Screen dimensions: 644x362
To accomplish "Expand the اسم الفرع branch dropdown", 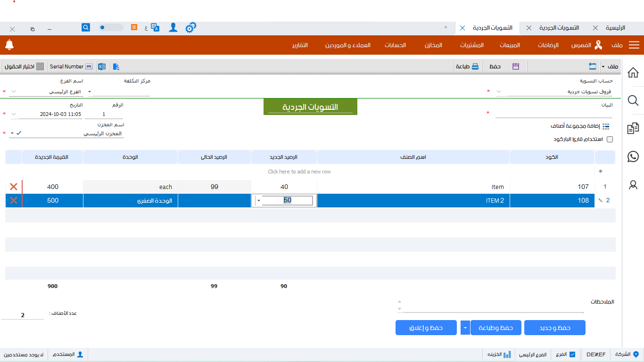I will coord(13,91).
